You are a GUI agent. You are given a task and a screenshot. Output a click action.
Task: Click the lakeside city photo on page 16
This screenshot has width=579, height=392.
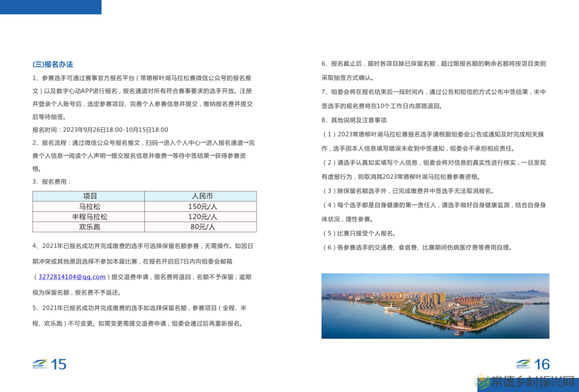click(436, 306)
